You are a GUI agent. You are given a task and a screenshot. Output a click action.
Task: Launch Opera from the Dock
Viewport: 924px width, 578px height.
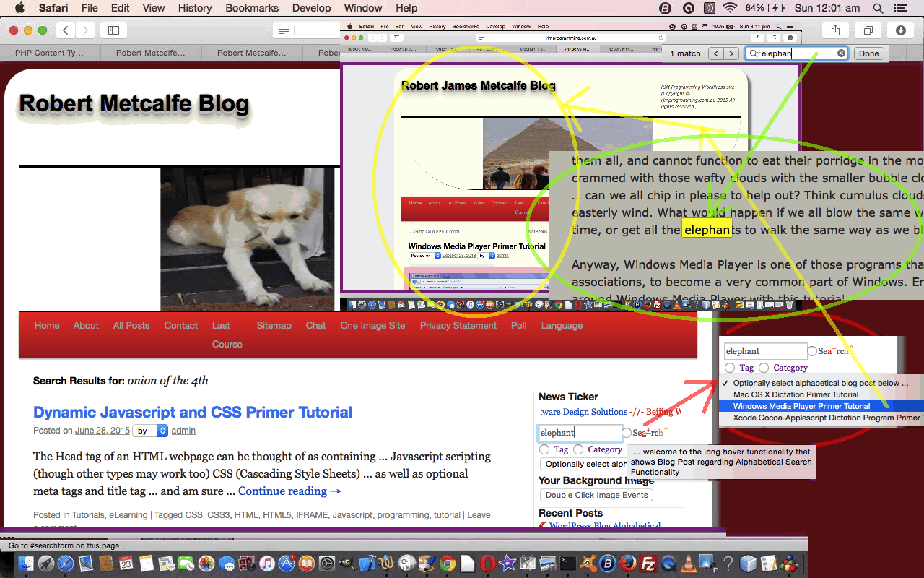487,564
